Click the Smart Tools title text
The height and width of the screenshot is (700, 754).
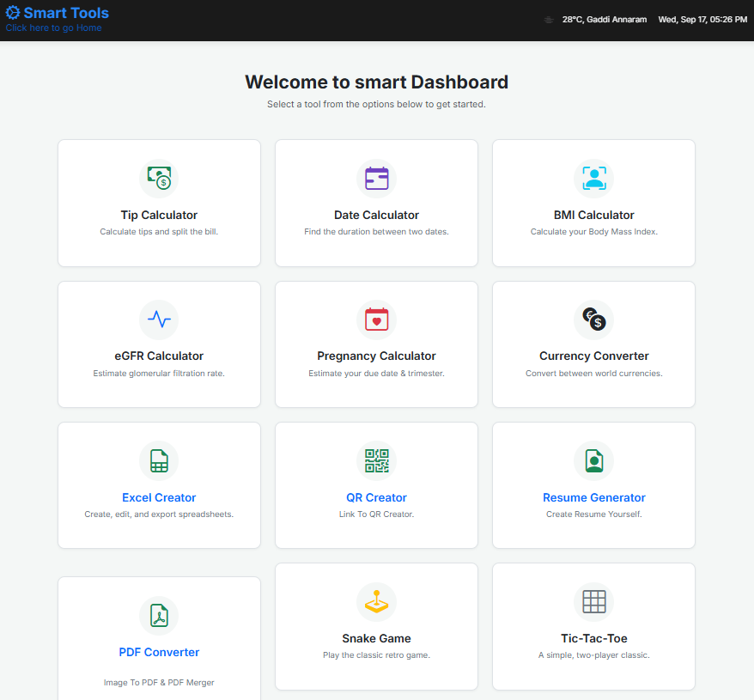point(66,13)
